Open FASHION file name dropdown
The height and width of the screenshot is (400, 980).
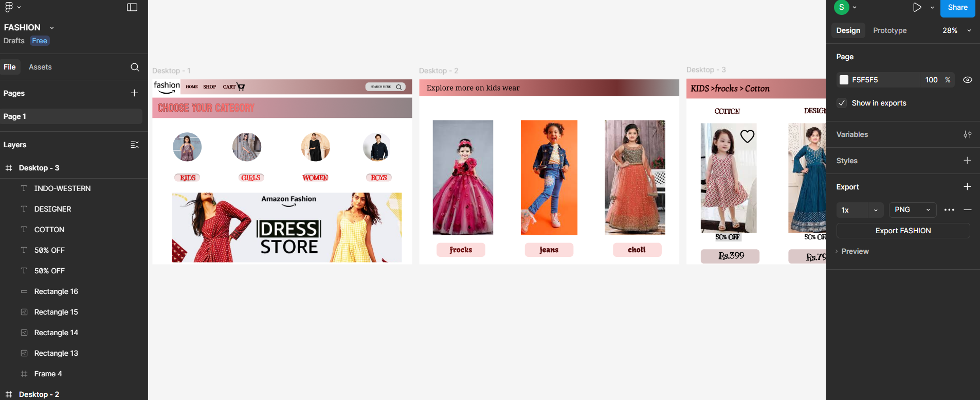click(52, 28)
